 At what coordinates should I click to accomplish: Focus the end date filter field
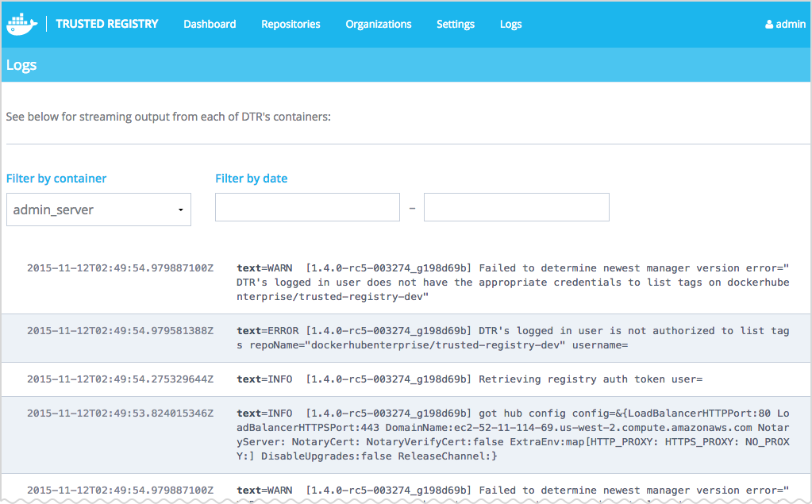[x=516, y=207]
